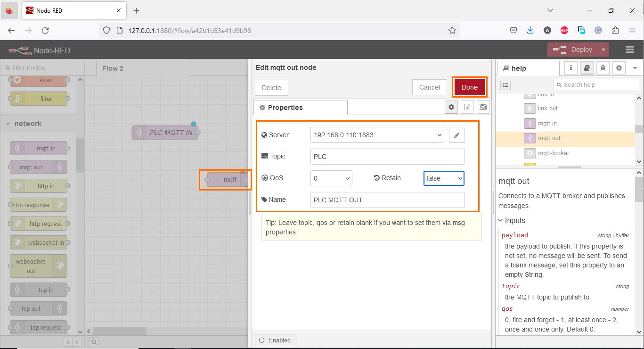Select the exec palette node
The width and height of the screenshot is (644, 349).
coord(39,80)
